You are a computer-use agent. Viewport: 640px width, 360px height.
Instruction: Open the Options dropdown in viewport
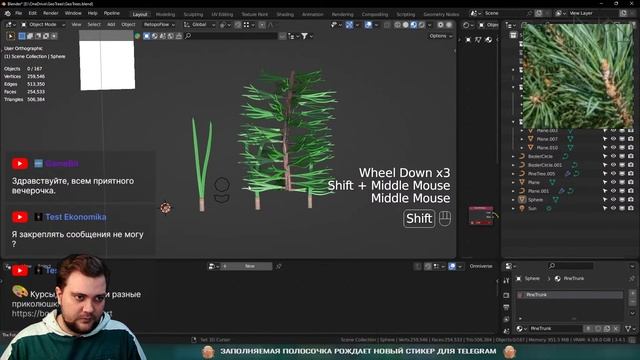click(x=441, y=36)
